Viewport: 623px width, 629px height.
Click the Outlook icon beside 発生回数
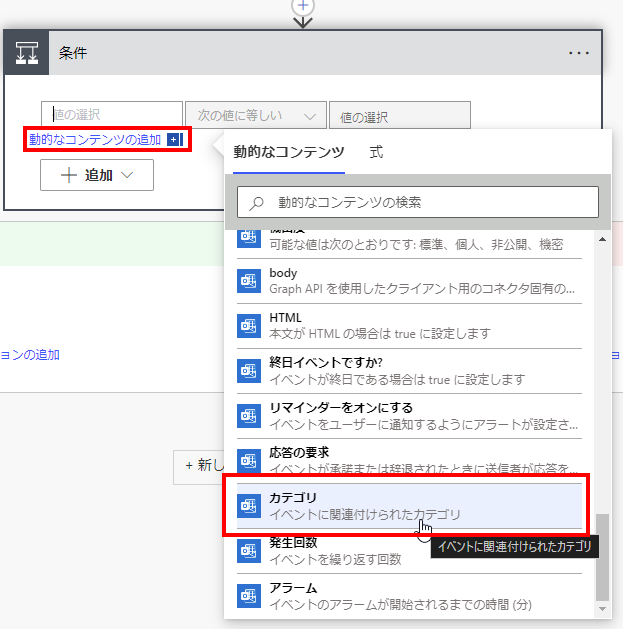click(x=249, y=551)
